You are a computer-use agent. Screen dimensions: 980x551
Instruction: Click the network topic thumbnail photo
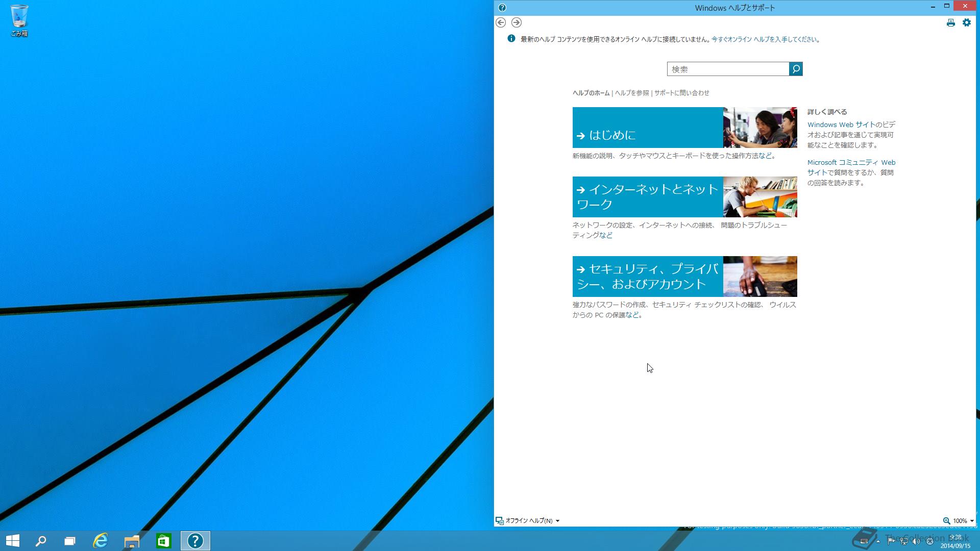tap(760, 197)
